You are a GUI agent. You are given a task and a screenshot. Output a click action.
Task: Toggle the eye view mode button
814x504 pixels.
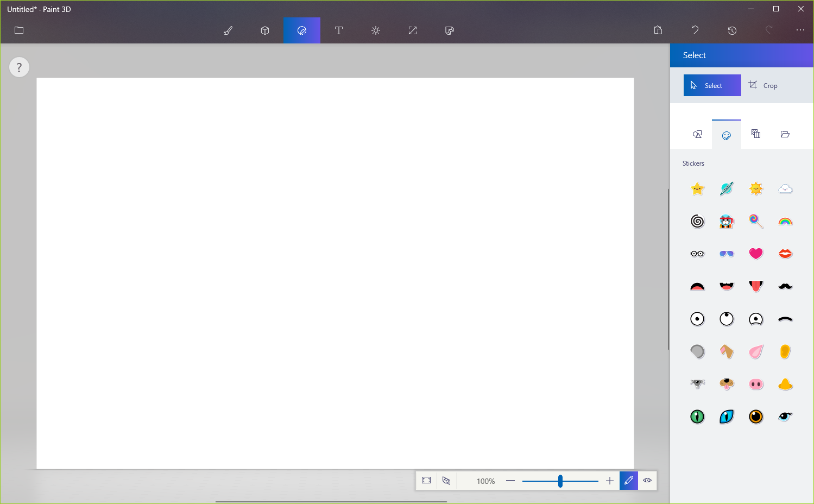(x=647, y=481)
